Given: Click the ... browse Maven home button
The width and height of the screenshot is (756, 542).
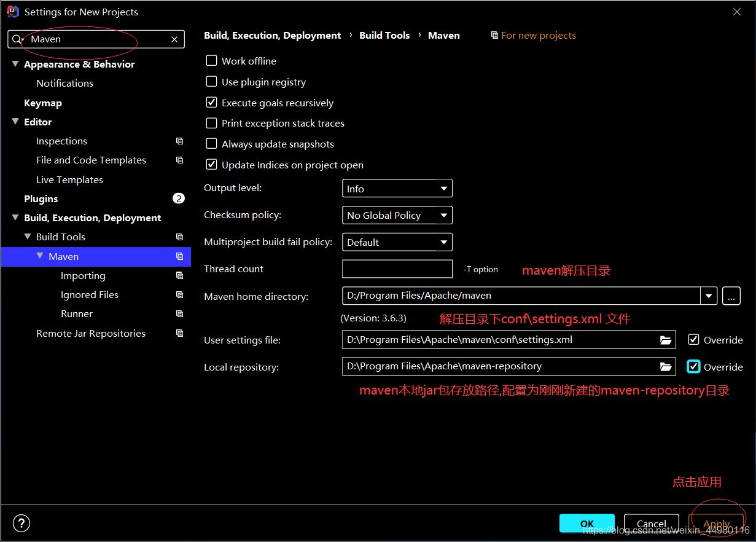Looking at the screenshot, I should [x=731, y=296].
